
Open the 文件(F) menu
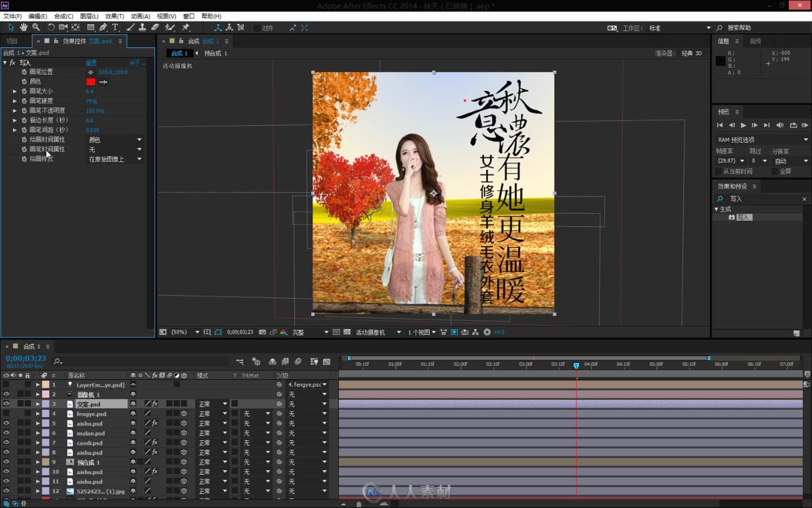pyautogui.click(x=13, y=16)
